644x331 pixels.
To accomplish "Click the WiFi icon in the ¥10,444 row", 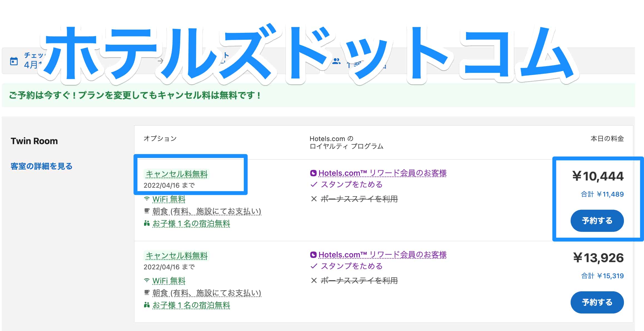I will 147,199.
